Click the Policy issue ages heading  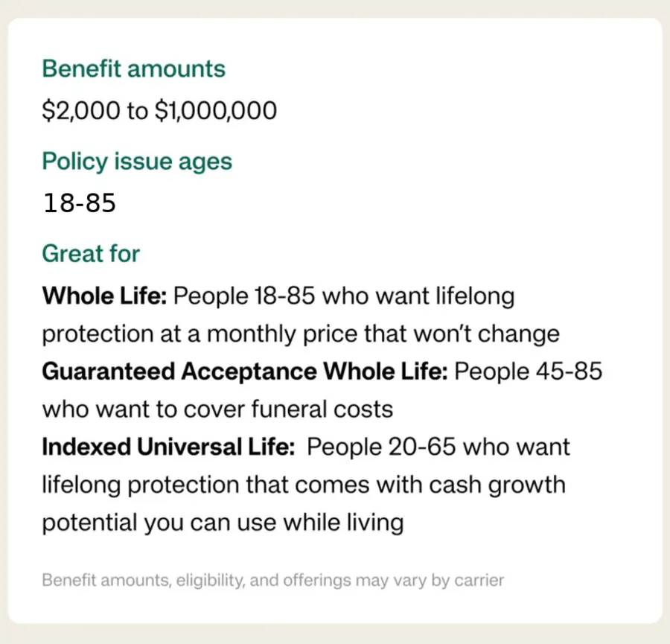pyautogui.click(x=137, y=162)
